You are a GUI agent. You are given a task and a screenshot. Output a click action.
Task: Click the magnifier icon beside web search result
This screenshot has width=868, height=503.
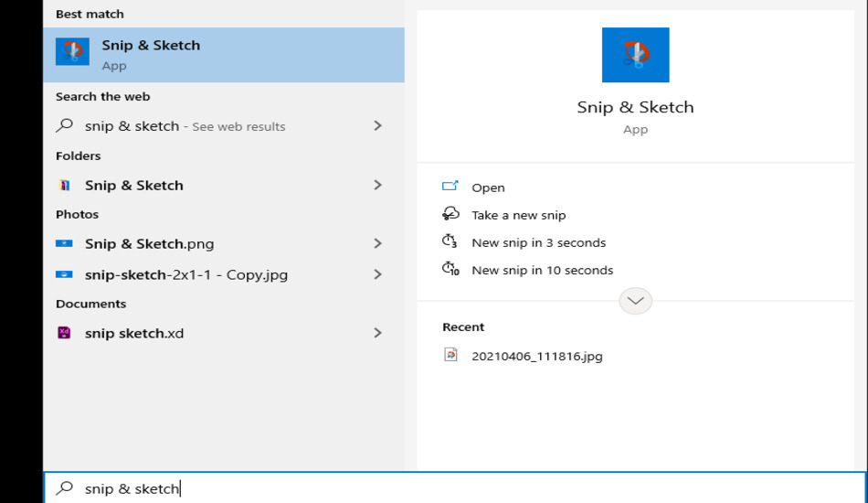tap(64, 125)
